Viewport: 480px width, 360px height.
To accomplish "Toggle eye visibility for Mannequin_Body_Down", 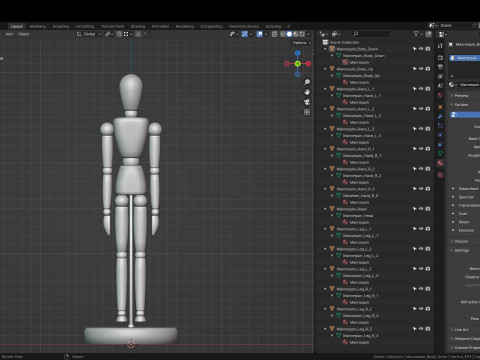I will [x=421, y=49].
